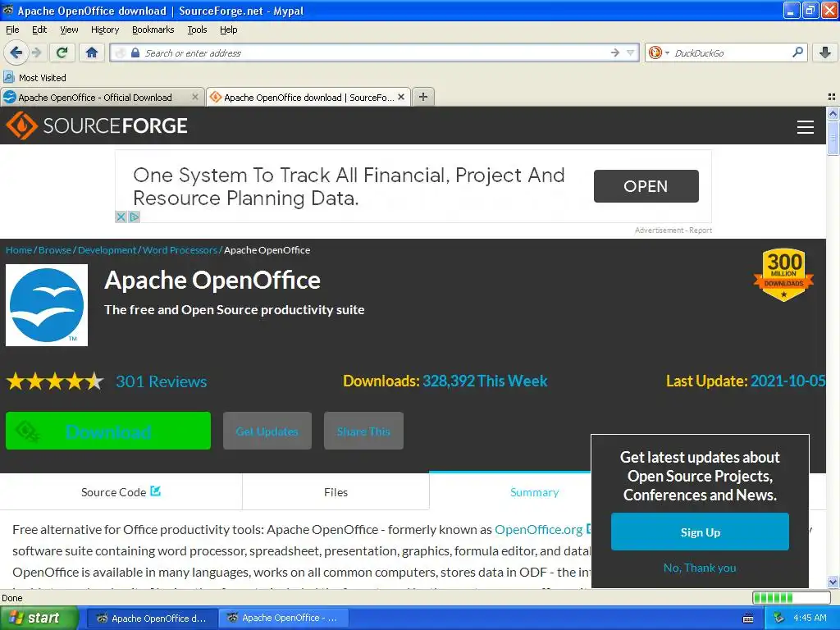Image resolution: width=840 pixels, height=630 pixels.
Task: Click the scrollbar down arrow
Action: click(x=833, y=582)
